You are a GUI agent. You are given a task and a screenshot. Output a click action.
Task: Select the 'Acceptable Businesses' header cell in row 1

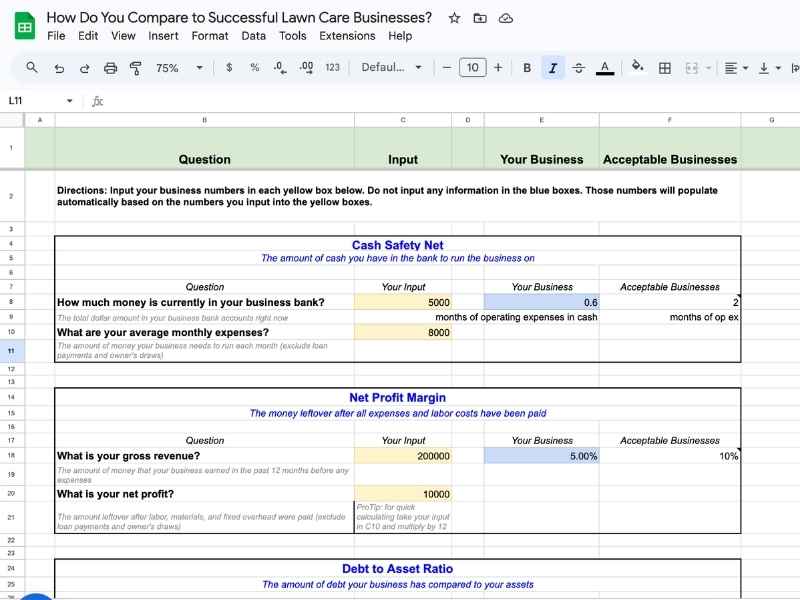pos(670,148)
